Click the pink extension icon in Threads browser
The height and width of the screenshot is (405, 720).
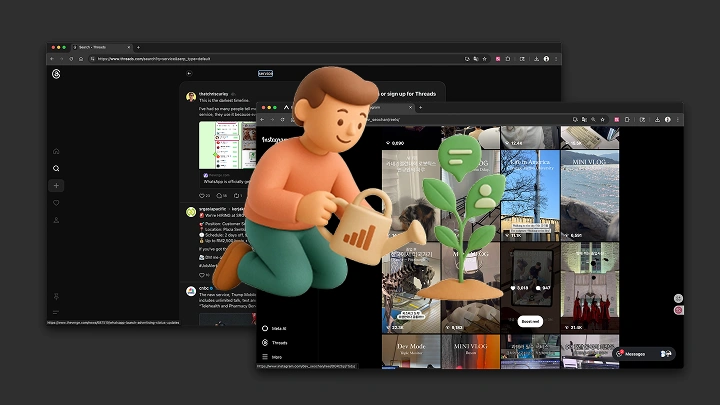[498, 59]
